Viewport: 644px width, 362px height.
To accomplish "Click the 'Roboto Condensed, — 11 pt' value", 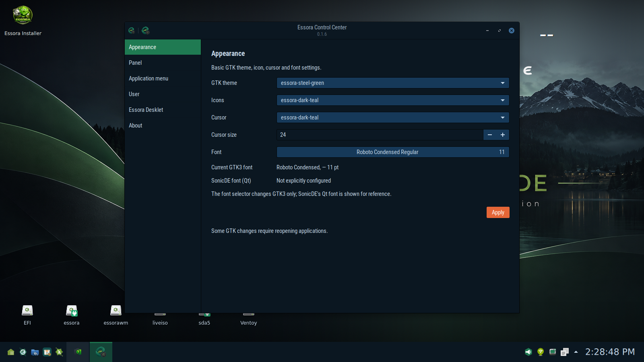I will (x=308, y=167).
